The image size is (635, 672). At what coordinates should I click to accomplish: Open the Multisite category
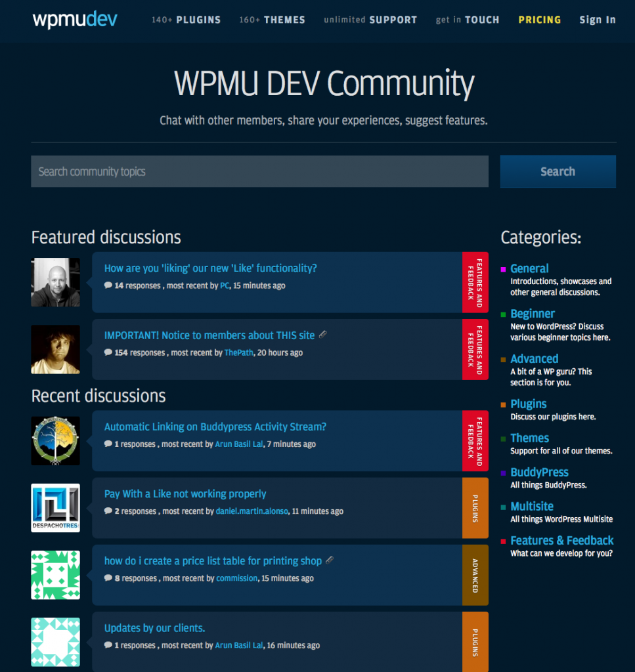(x=532, y=507)
